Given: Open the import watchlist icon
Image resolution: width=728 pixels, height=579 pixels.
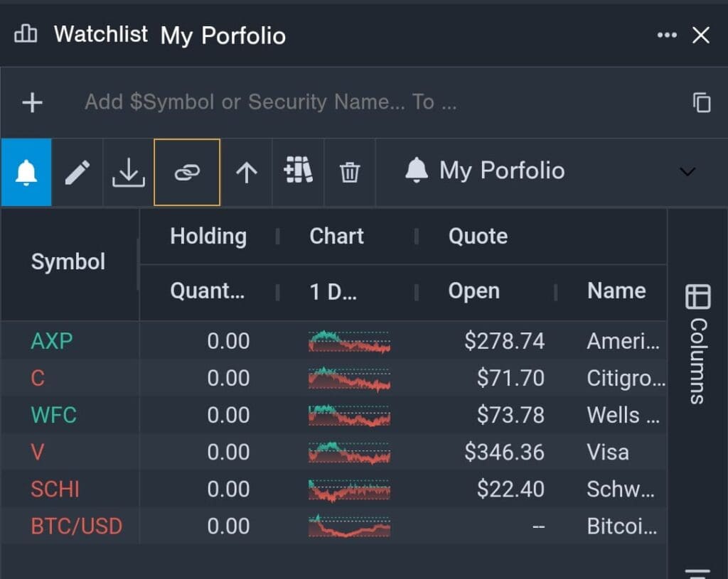Looking at the screenshot, I should point(128,171).
